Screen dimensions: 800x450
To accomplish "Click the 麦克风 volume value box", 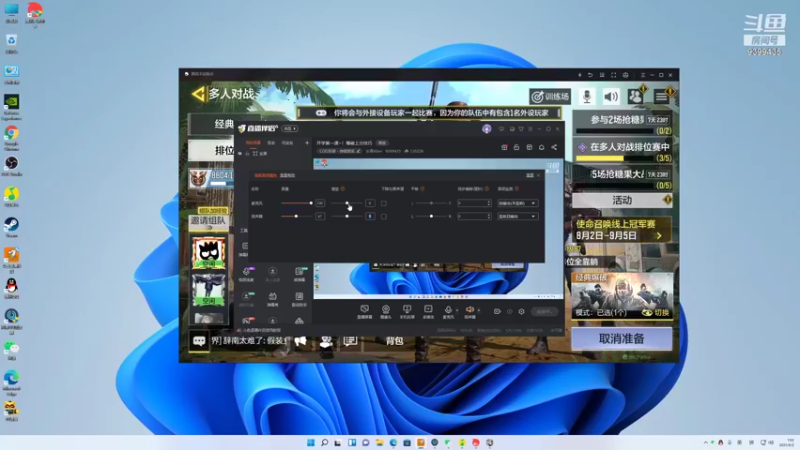I will point(320,203).
